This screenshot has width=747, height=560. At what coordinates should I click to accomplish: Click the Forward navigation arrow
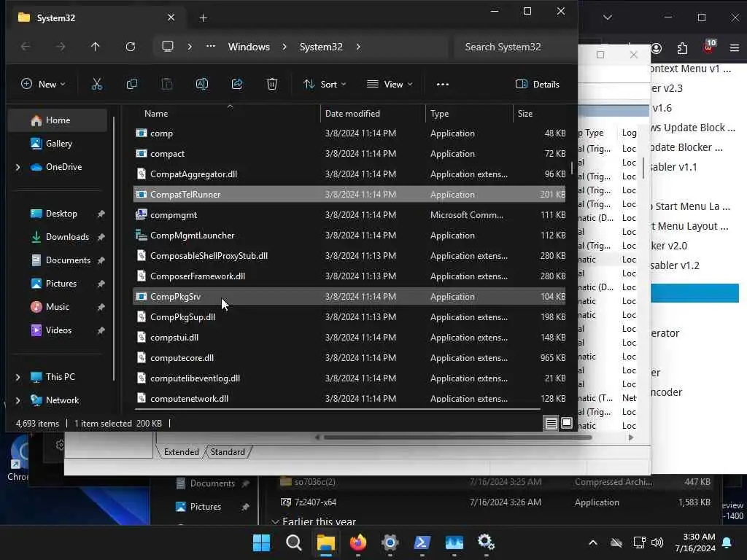[x=61, y=47]
